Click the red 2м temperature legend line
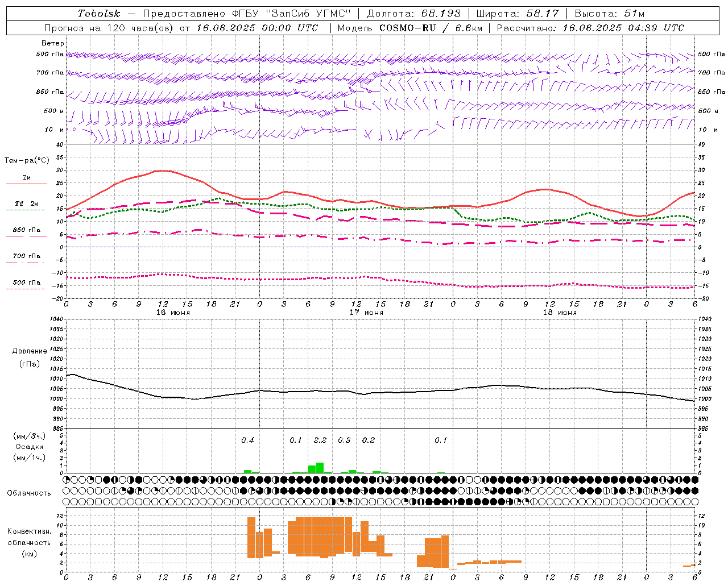This screenshot has height=582, width=728. pos(26,184)
